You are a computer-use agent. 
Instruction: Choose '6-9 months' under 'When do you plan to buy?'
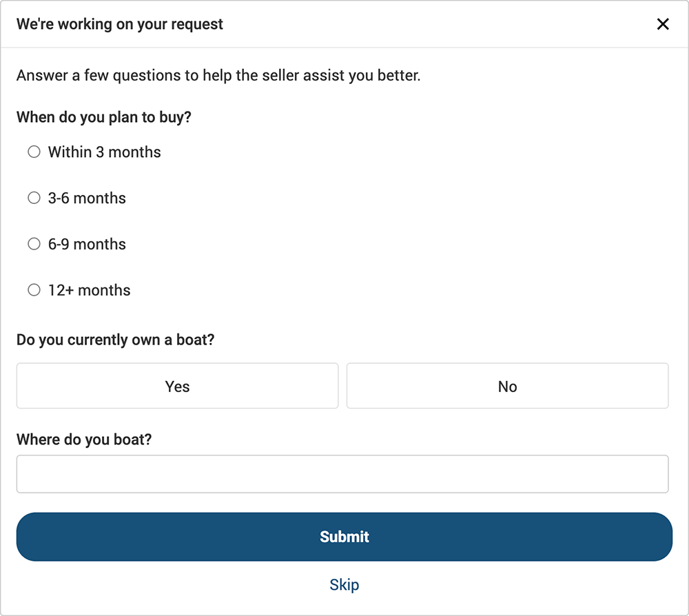(x=34, y=243)
